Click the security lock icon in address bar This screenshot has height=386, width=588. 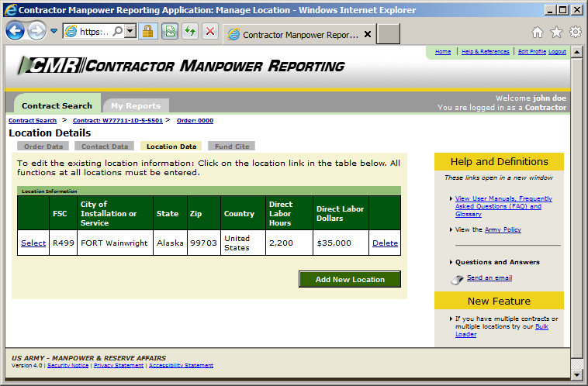(148, 32)
